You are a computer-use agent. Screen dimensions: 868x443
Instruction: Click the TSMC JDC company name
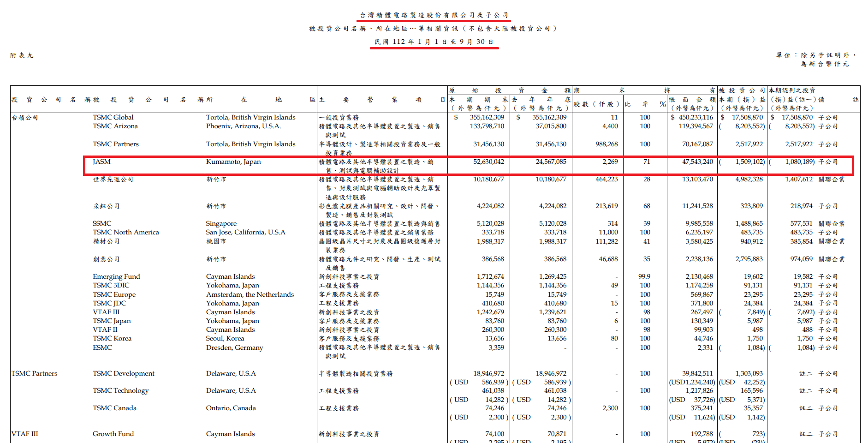(109, 303)
